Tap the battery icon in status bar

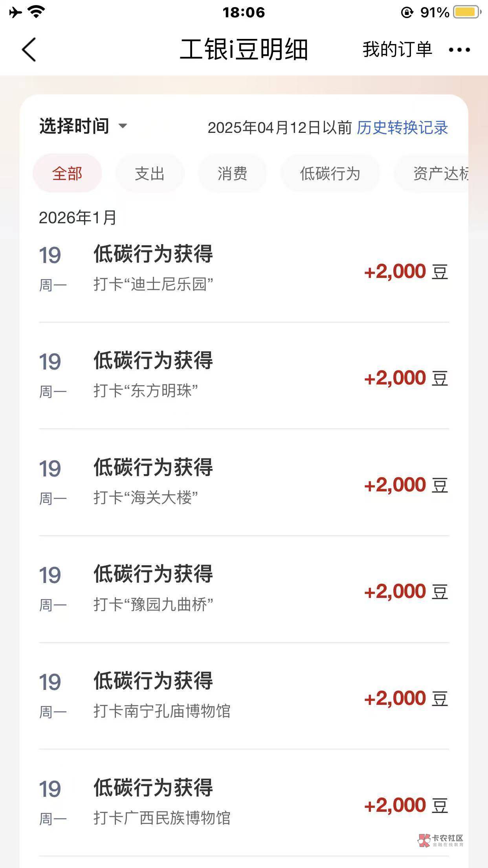point(467,12)
